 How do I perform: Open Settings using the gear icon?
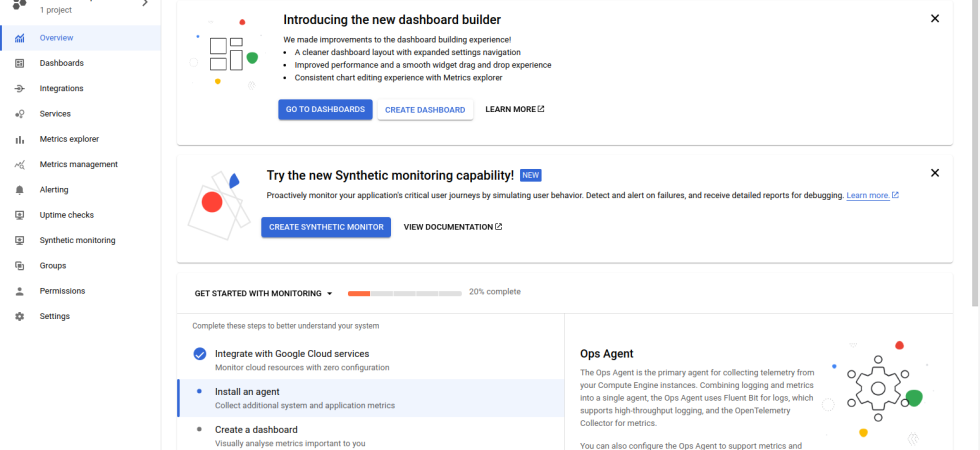[x=20, y=316]
